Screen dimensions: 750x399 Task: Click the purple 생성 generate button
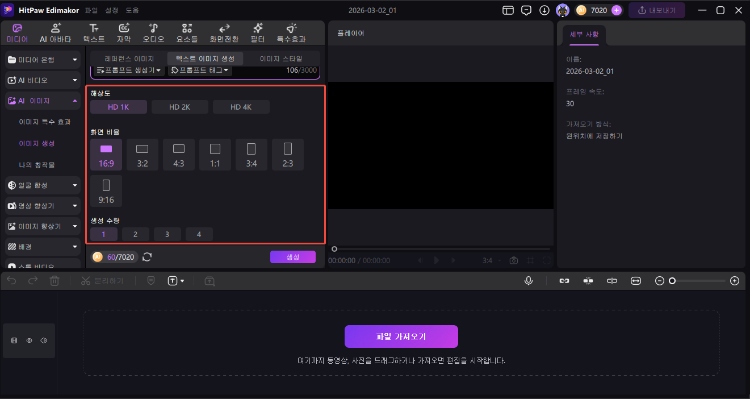[293, 257]
